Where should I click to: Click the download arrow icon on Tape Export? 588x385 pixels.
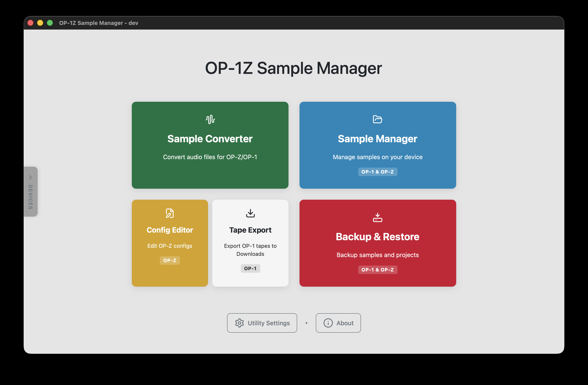pos(250,213)
